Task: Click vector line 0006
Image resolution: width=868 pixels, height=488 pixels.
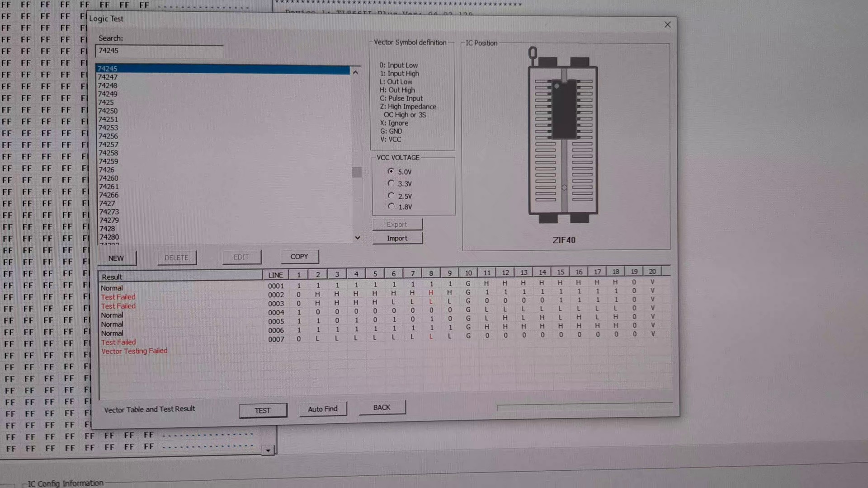Action: coord(276,330)
